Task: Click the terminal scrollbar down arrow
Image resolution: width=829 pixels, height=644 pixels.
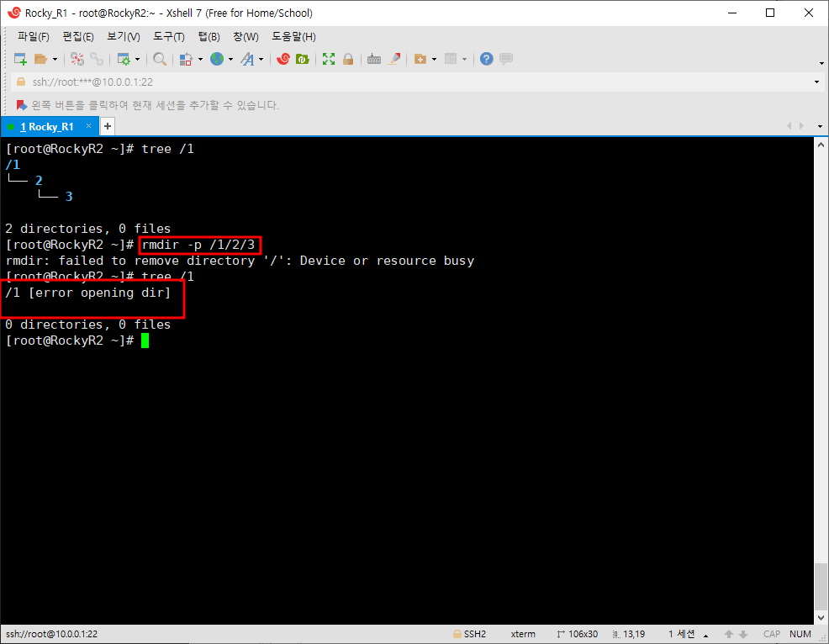Action: pos(821,618)
